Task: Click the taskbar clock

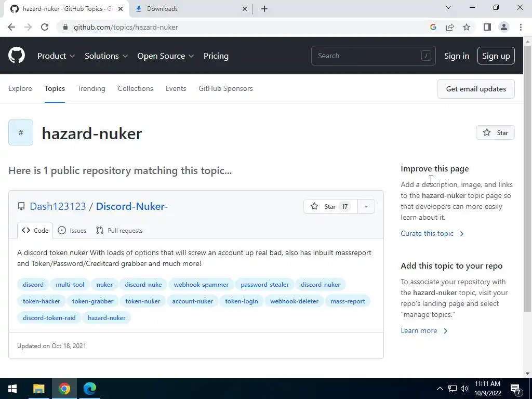Action: click(x=487, y=389)
